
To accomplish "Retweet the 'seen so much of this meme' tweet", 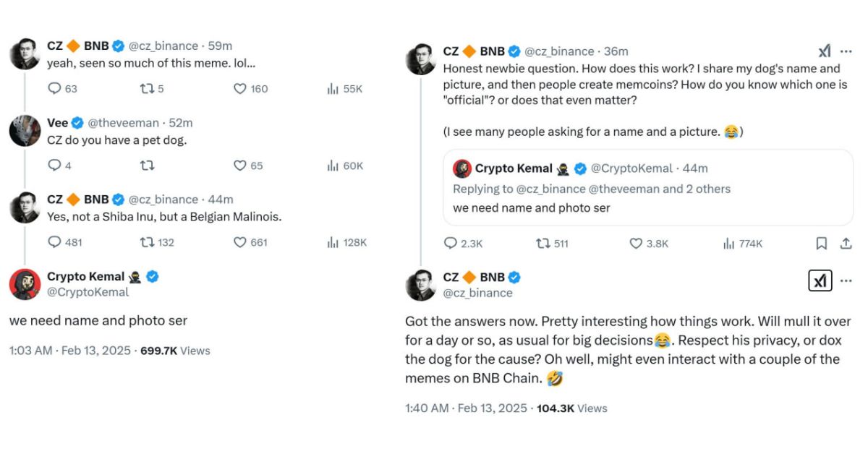I will (x=146, y=89).
